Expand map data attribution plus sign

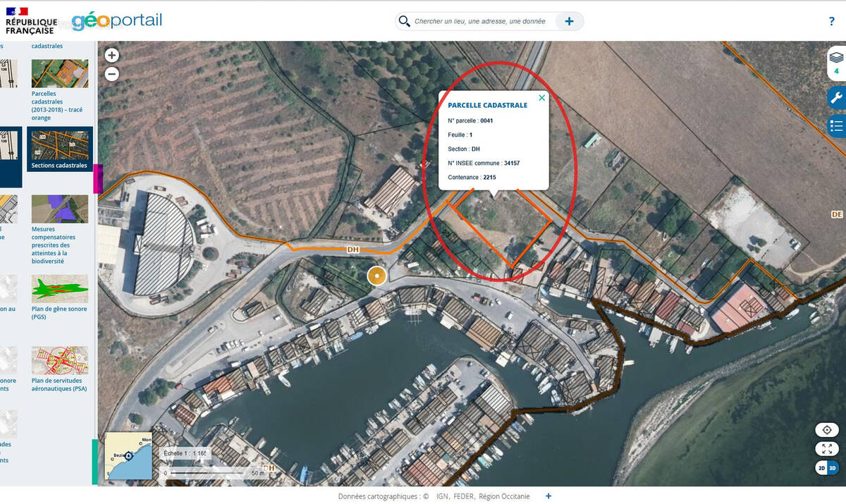click(x=548, y=496)
